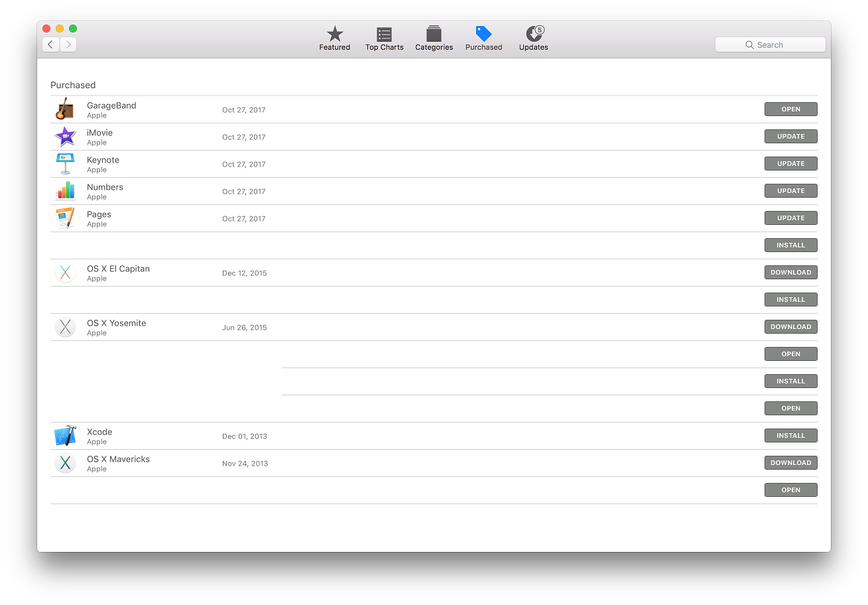Click the Dec 12, 2015 date
Viewport: 868px width, 605px height.
(x=245, y=273)
